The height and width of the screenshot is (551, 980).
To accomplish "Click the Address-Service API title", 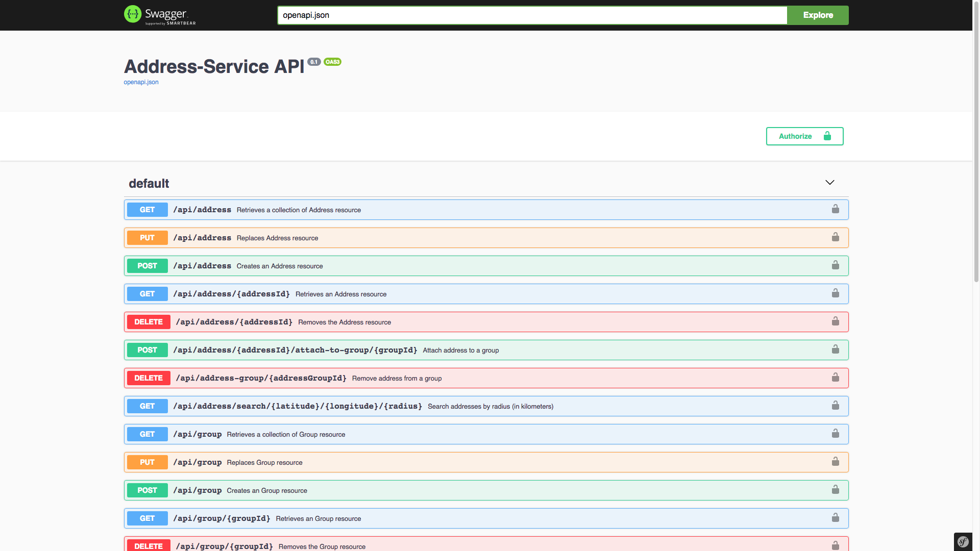I will [214, 67].
